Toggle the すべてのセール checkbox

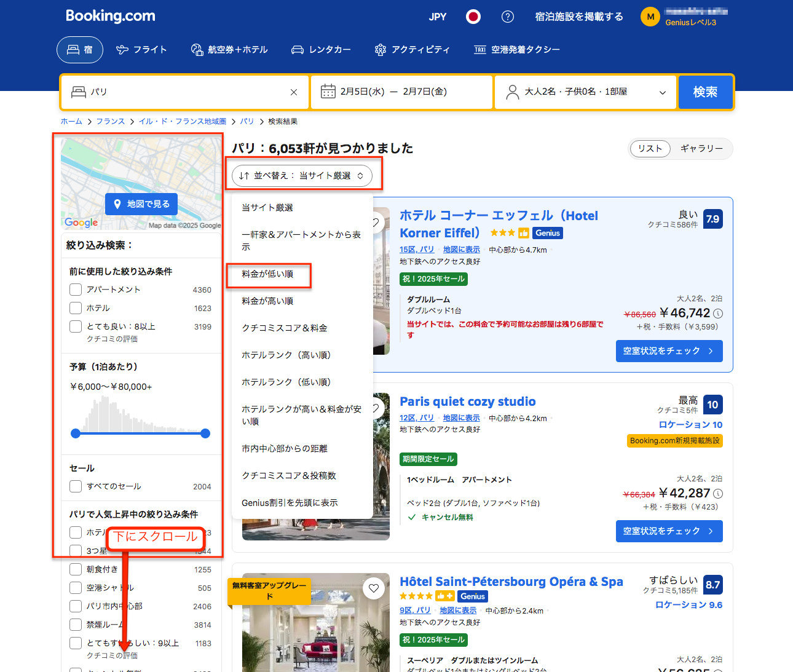point(76,486)
